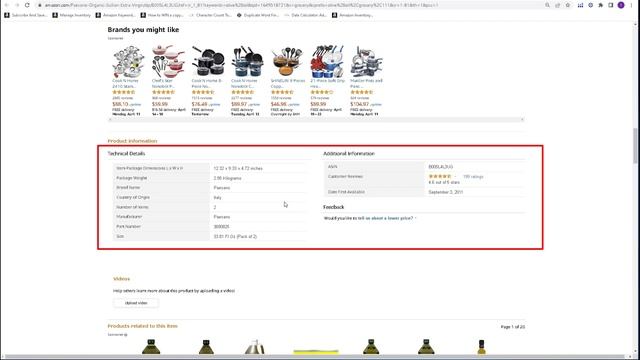Open the first related olive oil bottle thumbnail
The height and width of the screenshot is (360, 640).
[x=151, y=347]
